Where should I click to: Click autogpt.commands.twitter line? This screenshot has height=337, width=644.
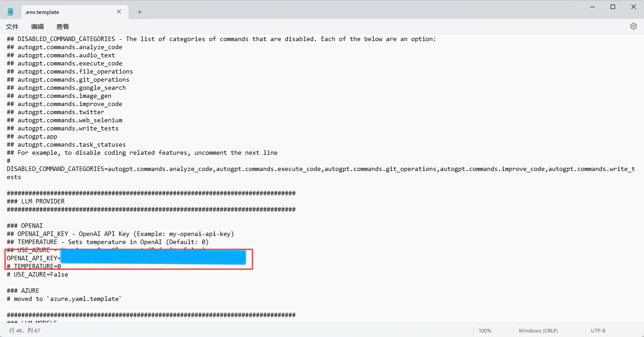(56, 112)
